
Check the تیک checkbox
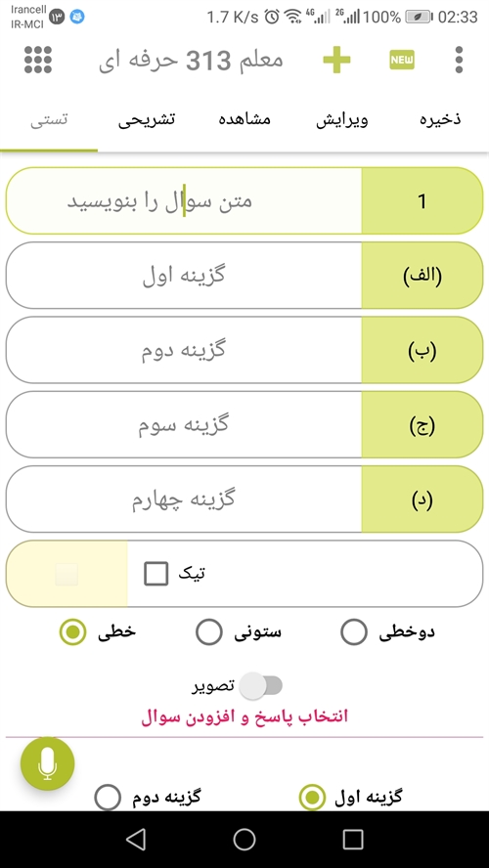point(156,574)
